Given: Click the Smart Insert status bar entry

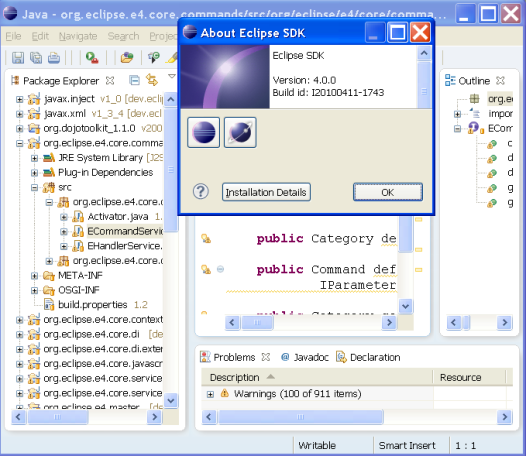Looking at the screenshot, I should coord(407,446).
